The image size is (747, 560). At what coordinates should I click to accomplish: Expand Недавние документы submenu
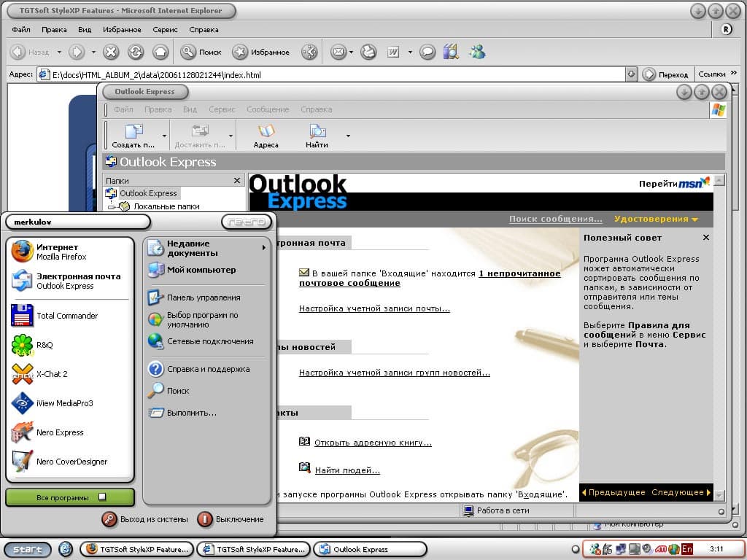pyautogui.click(x=206, y=248)
